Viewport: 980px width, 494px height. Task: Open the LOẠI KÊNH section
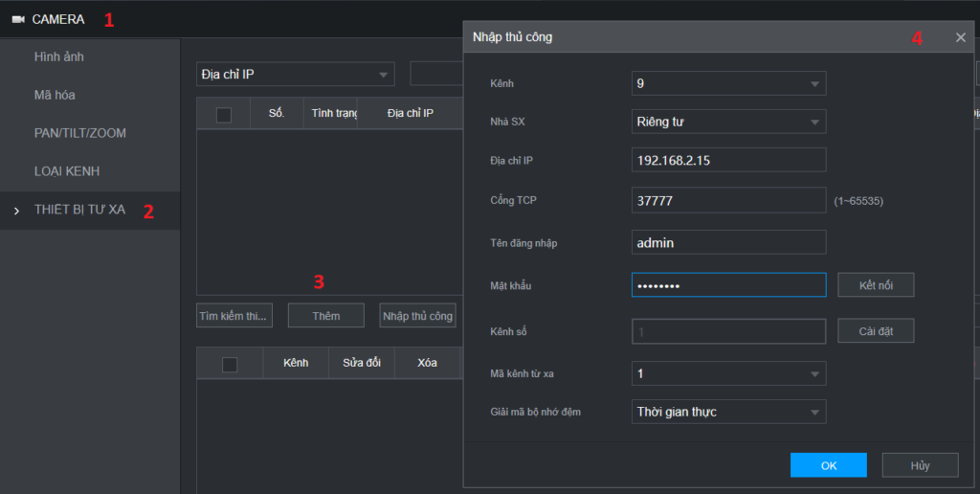tap(67, 171)
